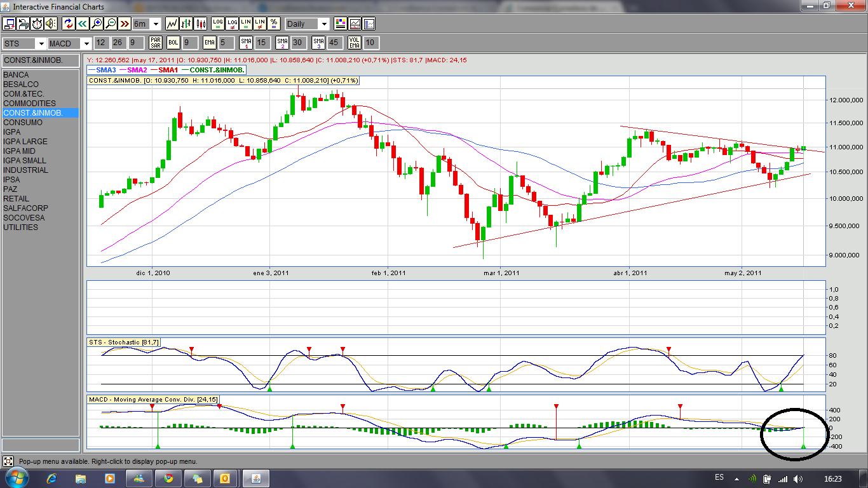Select the OHLC bar chart icon
Image resolution: width=868 pixels, height=488 pixels.
[186, 24]
